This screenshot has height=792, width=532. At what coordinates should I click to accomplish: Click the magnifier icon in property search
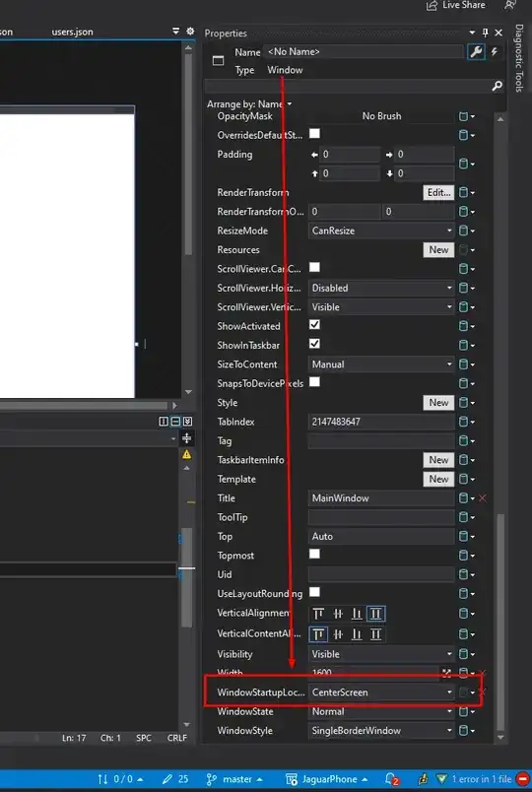pos(498,86)
